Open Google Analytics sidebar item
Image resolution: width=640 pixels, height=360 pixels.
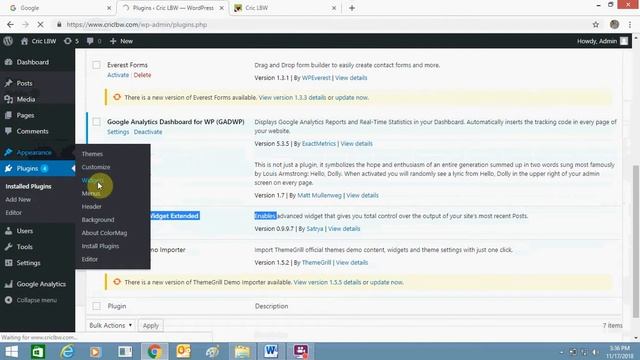coord(41,284)
